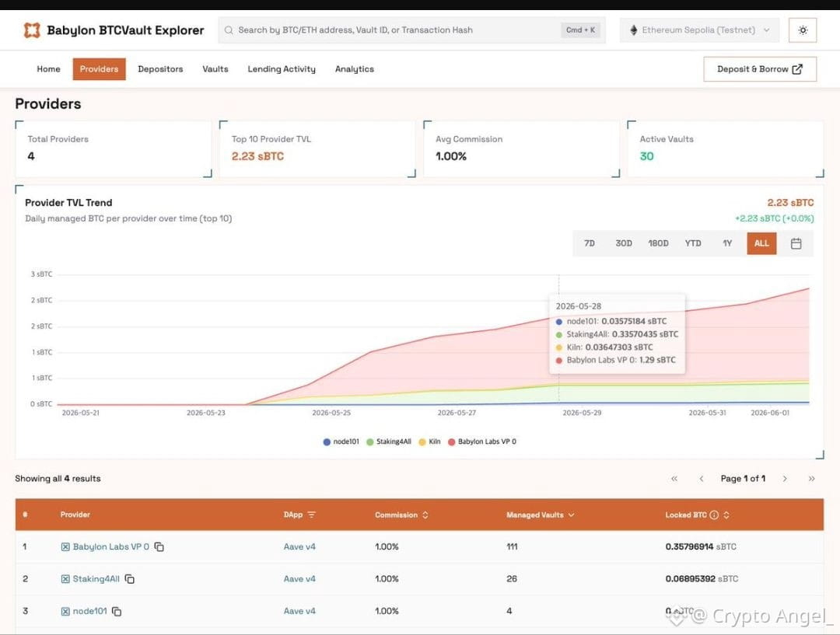Click the search magnifier icon

[229, 30]
